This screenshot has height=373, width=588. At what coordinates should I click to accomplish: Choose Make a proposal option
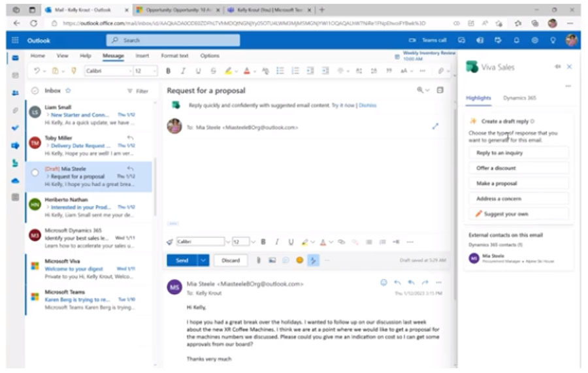click(519, 184)
